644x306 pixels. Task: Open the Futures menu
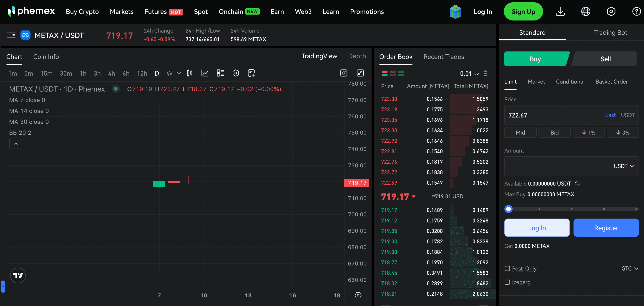point(164,12)
